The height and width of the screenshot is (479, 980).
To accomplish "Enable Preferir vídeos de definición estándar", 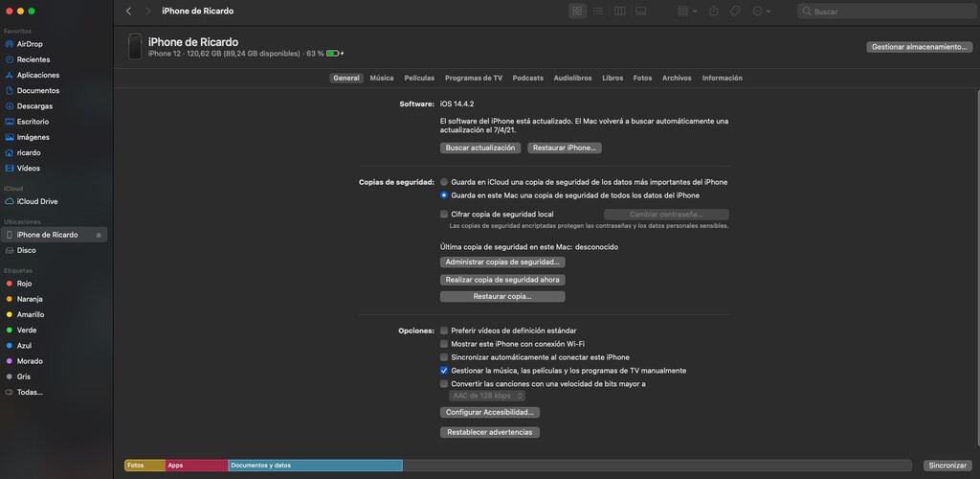I will coord(444,331).
